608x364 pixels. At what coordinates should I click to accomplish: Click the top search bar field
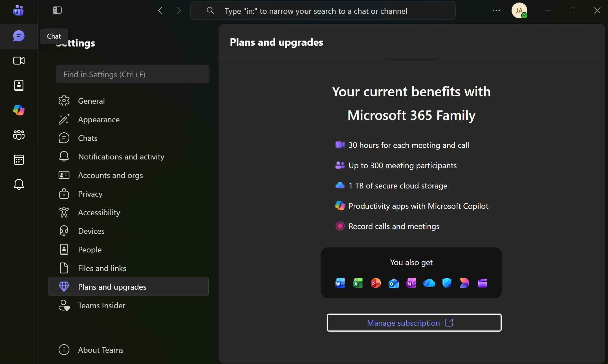pos(323,11)
